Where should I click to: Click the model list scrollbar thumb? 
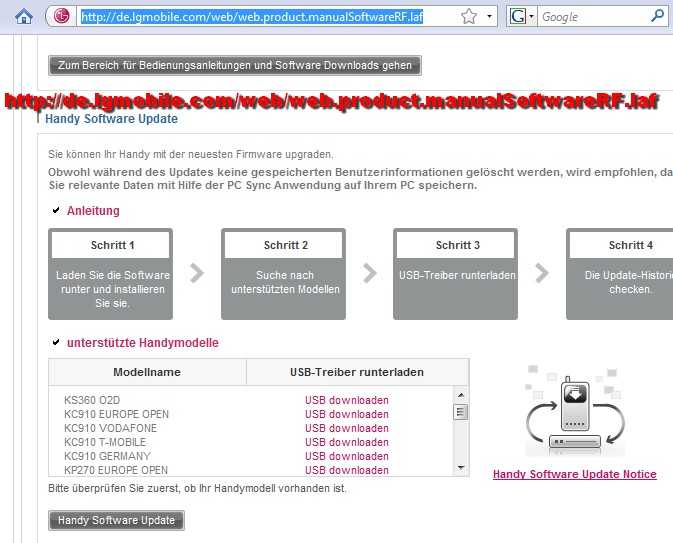(x=461, y=412)
